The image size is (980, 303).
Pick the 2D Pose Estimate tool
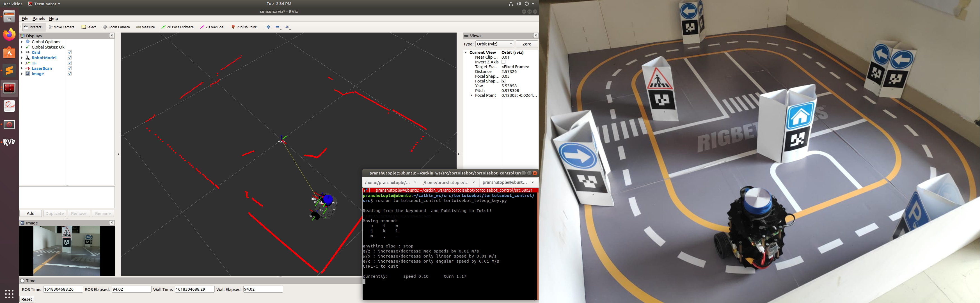(x=177, y=27)
